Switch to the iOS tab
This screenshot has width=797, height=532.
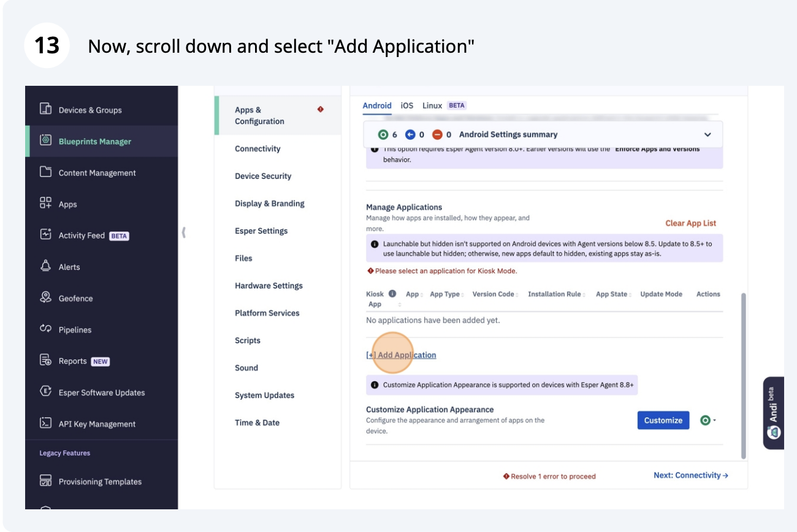407,105
